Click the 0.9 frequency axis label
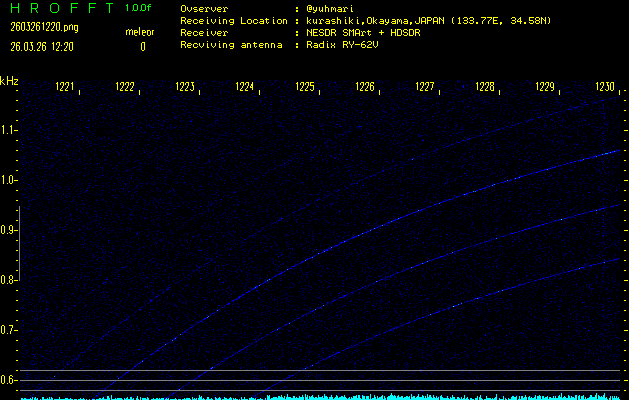The height and width of the screenshot is (400, 629). [x=9, y=230]
